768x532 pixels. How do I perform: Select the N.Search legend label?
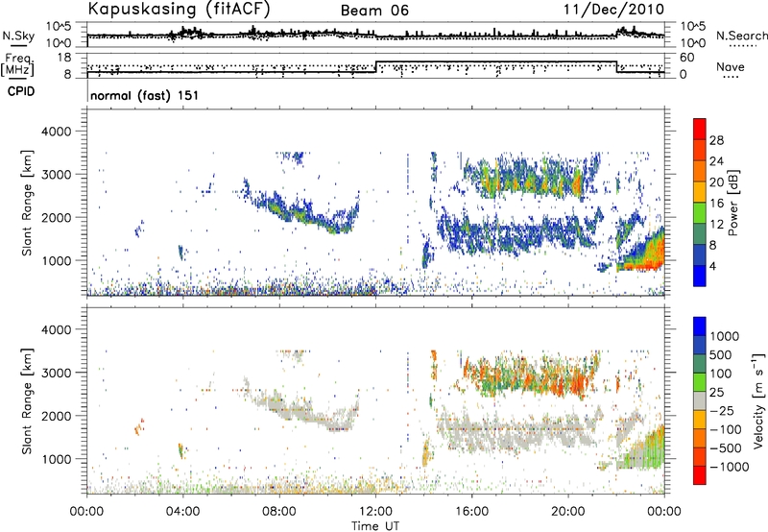[x=741, y=36]
